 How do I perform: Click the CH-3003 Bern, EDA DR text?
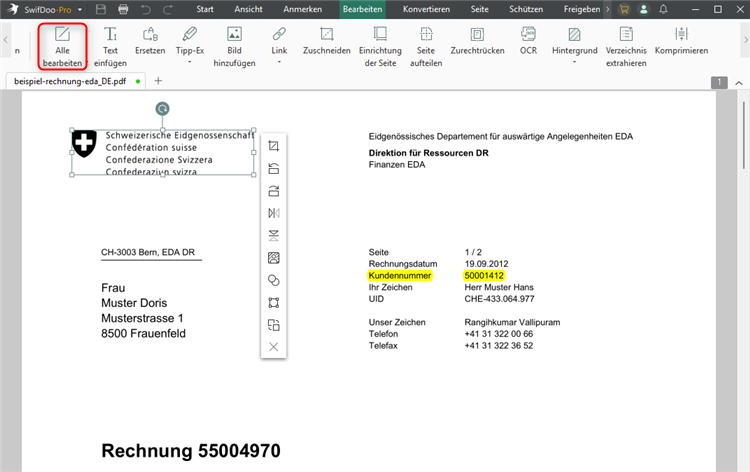148,252
